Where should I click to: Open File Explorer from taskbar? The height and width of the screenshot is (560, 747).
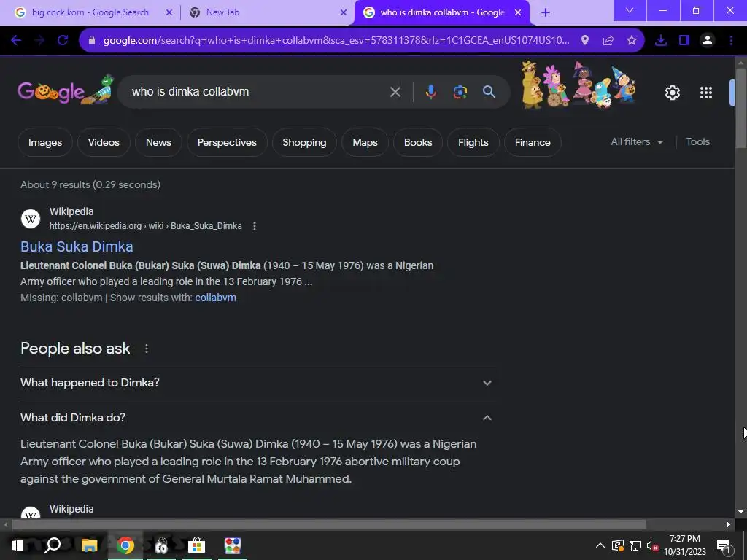tap(89, 545)
